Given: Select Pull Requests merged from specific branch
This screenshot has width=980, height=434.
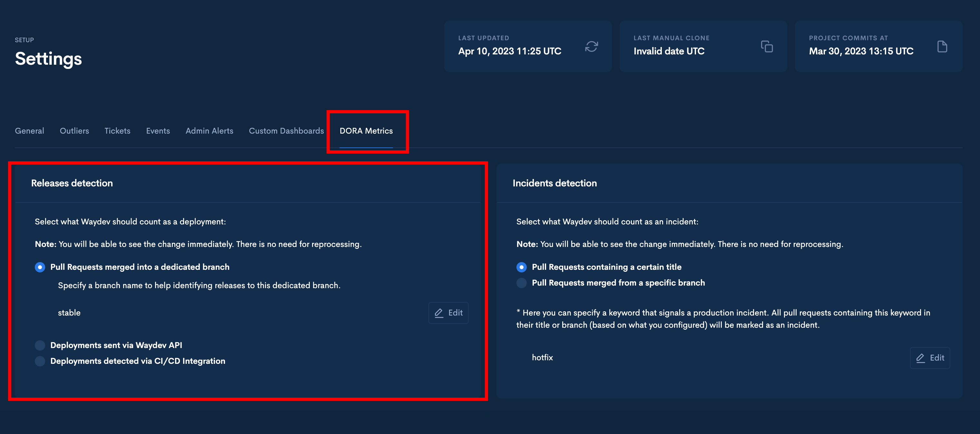Looking at the screenshot, I should click(x=521, y=283).
